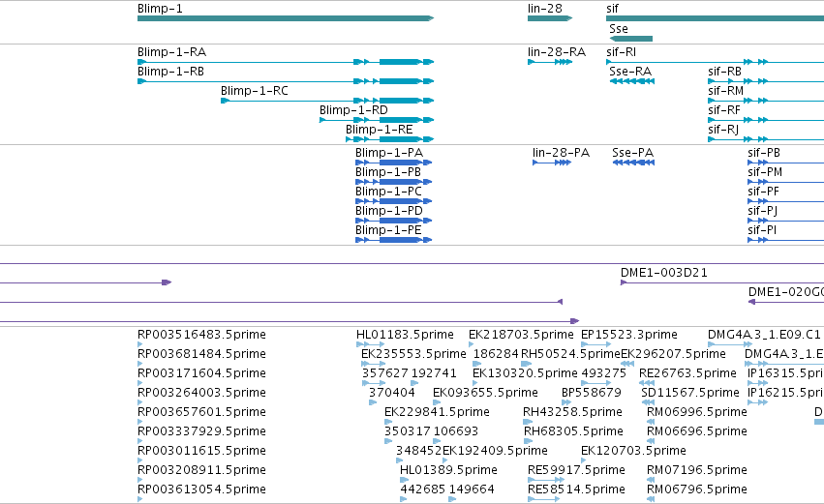
Task: Click the DME1-003D21 clone feature
Action: (x=722, y=283)
